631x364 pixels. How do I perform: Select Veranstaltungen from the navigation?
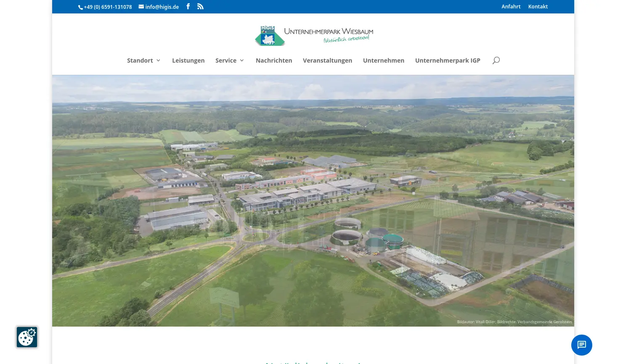[327, 61]
